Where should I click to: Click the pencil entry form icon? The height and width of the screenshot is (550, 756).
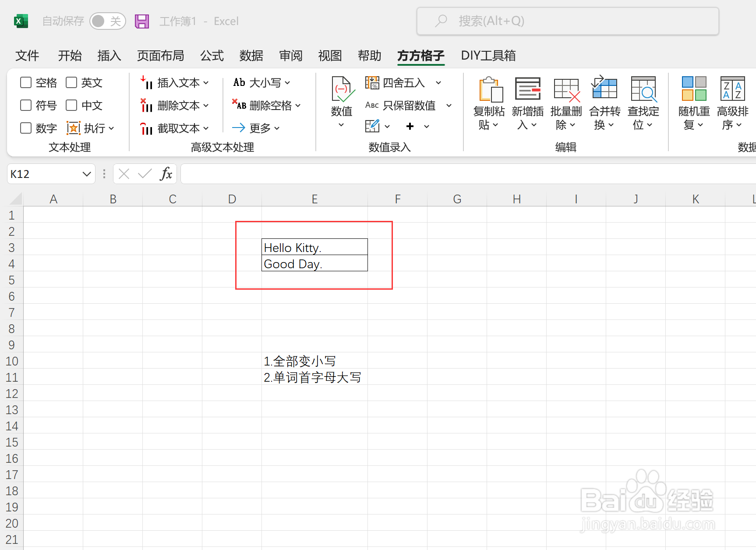(x=372, y=126)
